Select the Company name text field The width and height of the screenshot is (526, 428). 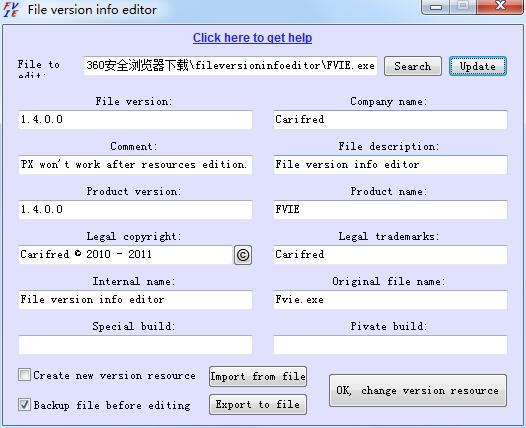[x=390, y=120]
